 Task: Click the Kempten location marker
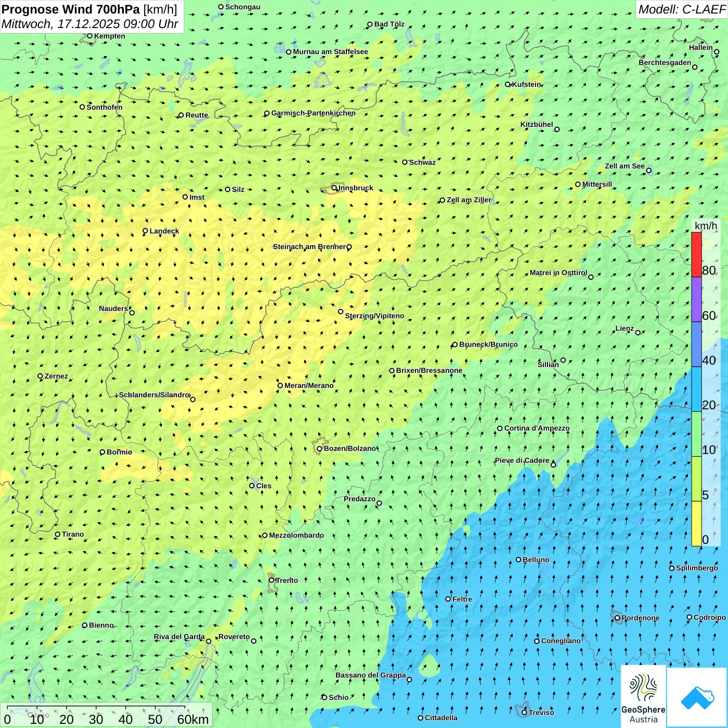coord(89,36)
